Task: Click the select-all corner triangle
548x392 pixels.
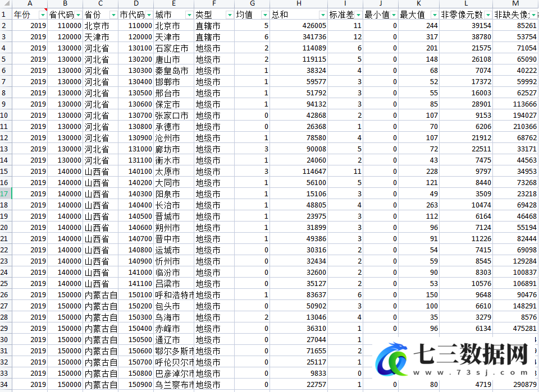Action: pos(6,4)
